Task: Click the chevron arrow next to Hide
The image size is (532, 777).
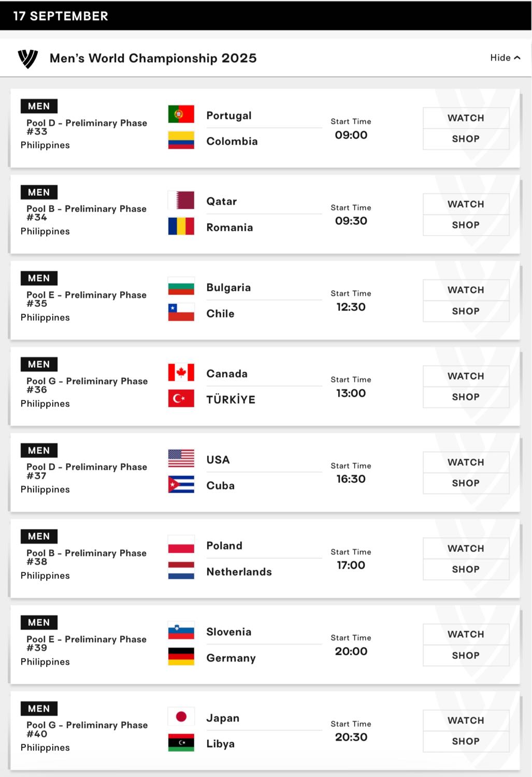Action: click(517, 57)
